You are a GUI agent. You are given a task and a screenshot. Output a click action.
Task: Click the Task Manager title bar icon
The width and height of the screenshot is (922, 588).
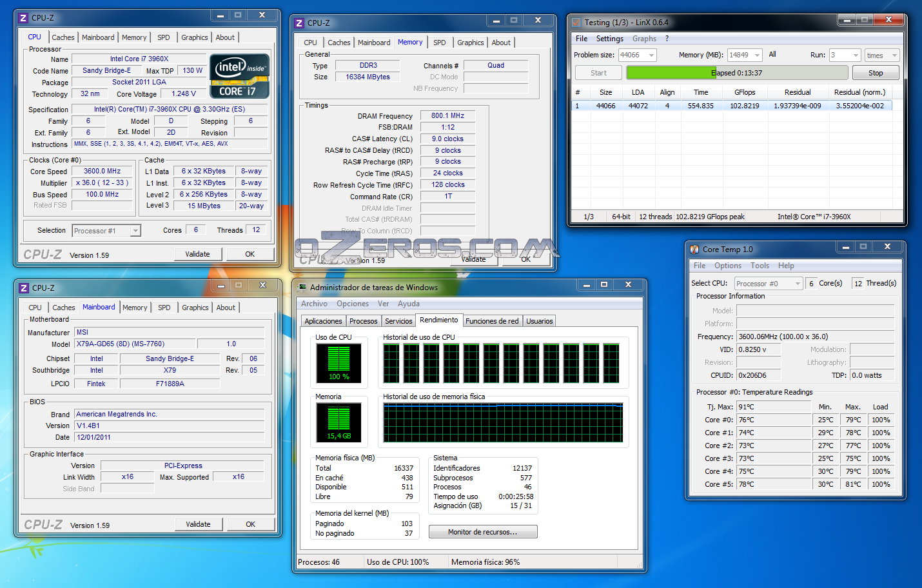(x=301, y=288)
